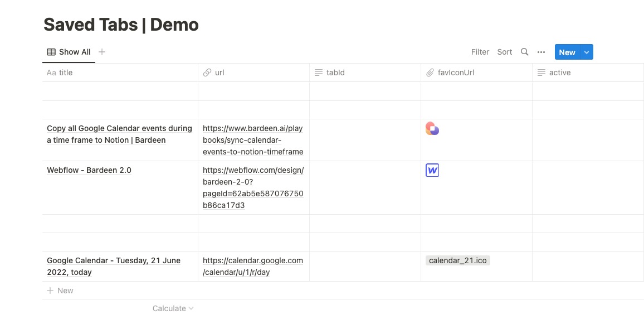The image size is (644, 329).
Task: Click the Bardeen favicon image
Action: click(432, 128)
